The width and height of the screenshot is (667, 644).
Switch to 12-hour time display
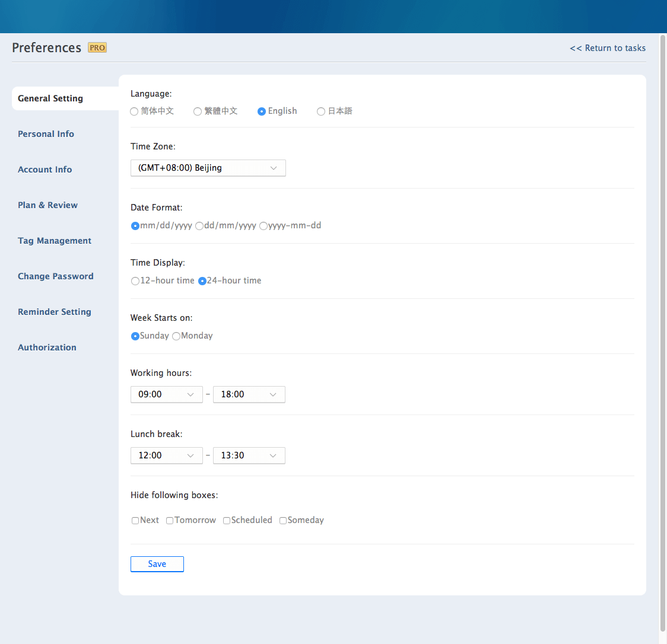click(x=135, y=281)
